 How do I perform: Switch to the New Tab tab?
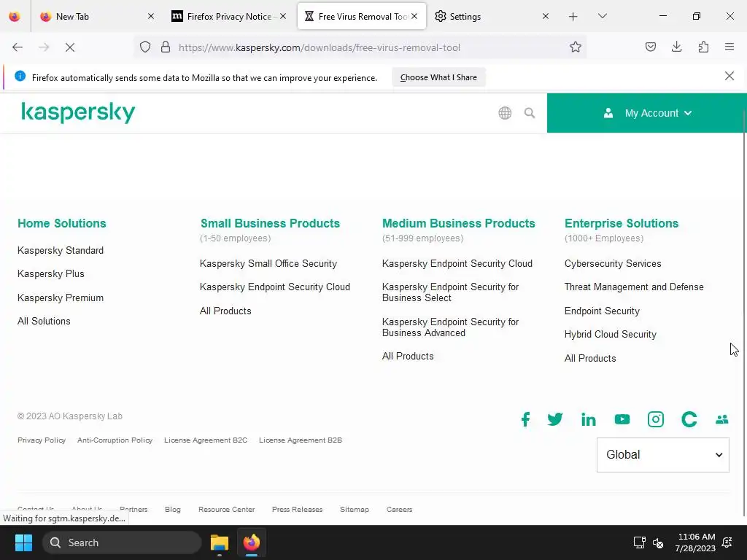pos(98,17)
